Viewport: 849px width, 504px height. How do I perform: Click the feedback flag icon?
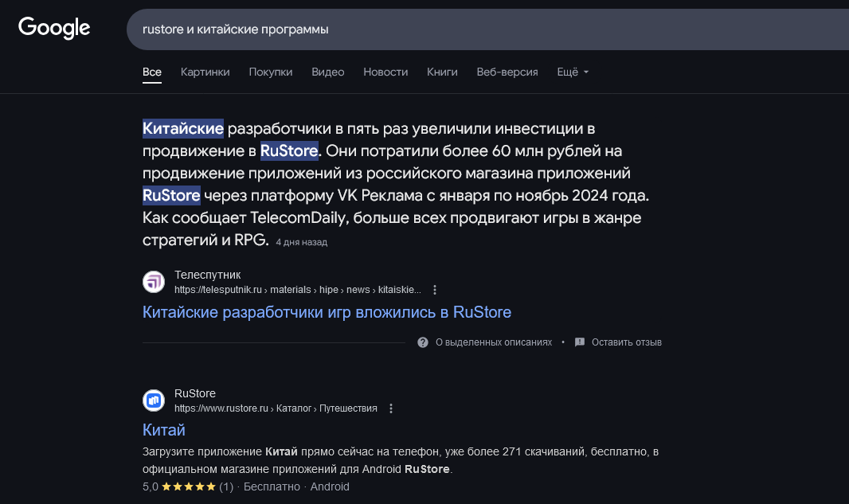click(x=579, y=342)
